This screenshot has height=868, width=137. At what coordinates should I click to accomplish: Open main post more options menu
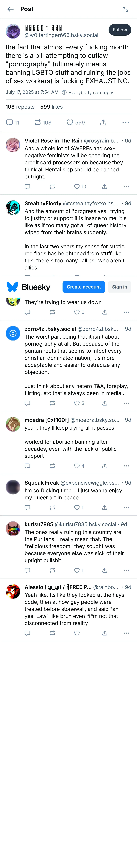126,123
